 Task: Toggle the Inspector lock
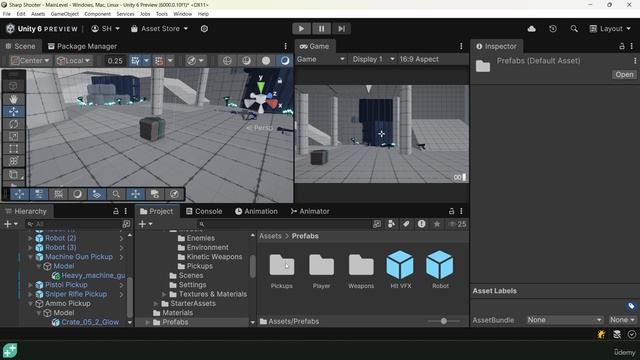622,46
